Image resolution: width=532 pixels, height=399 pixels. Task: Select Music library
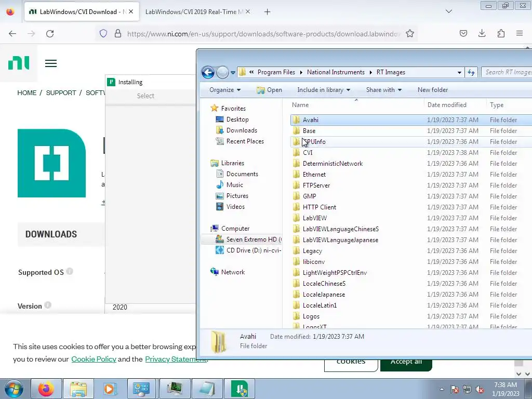[x=234, y=185]
